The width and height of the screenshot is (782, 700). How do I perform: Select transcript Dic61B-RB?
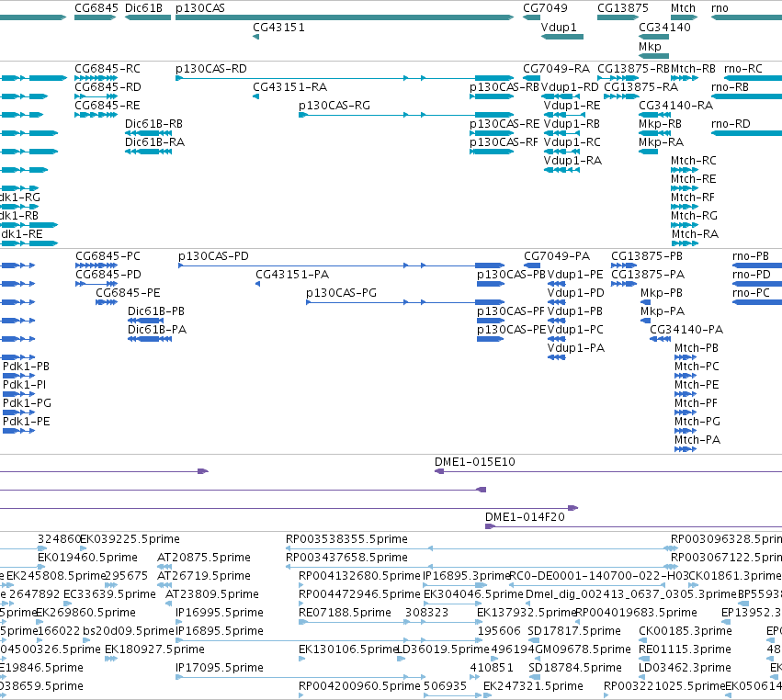click(153, 124)
